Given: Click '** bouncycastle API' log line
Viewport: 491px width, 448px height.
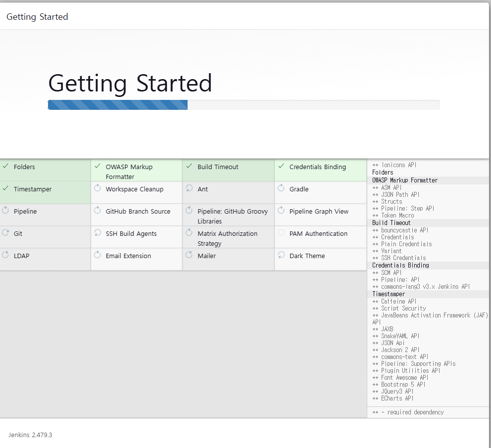Looking at the screenshot, I should pos(400,230).
